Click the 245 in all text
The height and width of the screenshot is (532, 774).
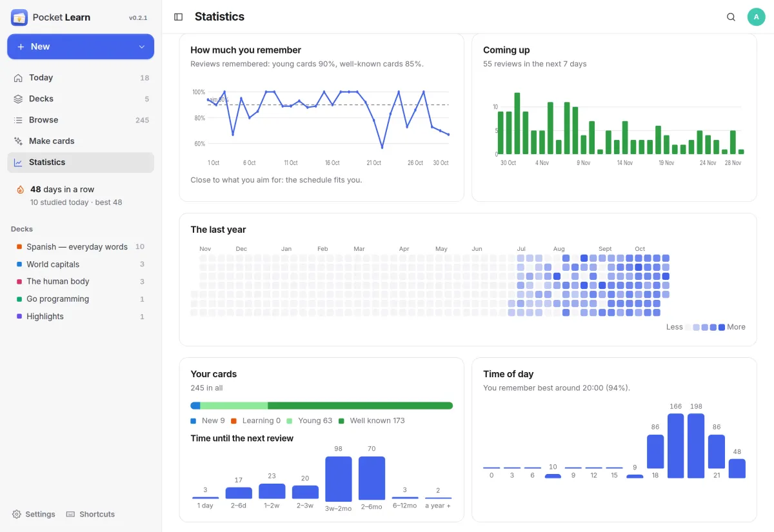click(206, 388)
